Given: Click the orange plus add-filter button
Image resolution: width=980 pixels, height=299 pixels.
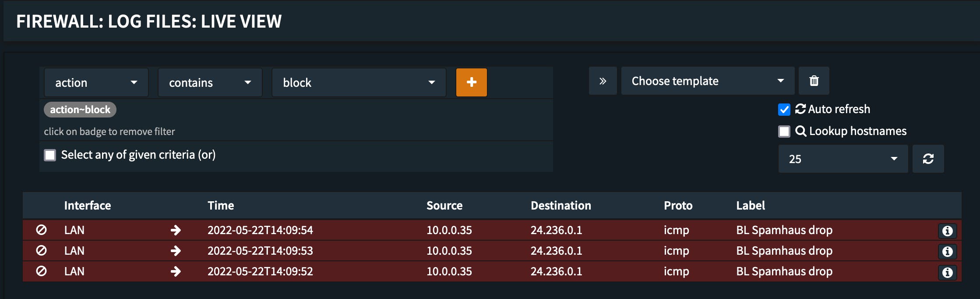Looking at the screenshot, I should [x=471, y=82].
